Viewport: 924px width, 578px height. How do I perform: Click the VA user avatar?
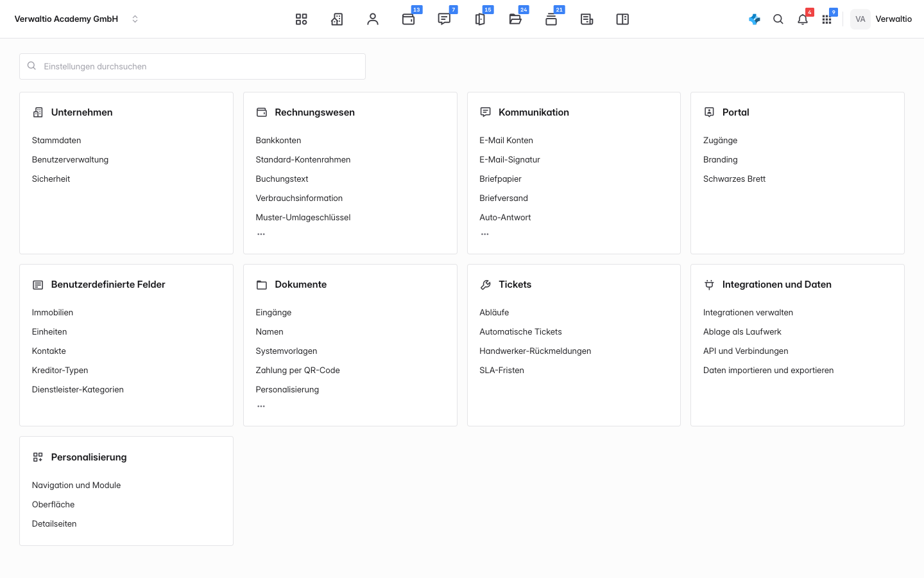[x=860, y=19]
